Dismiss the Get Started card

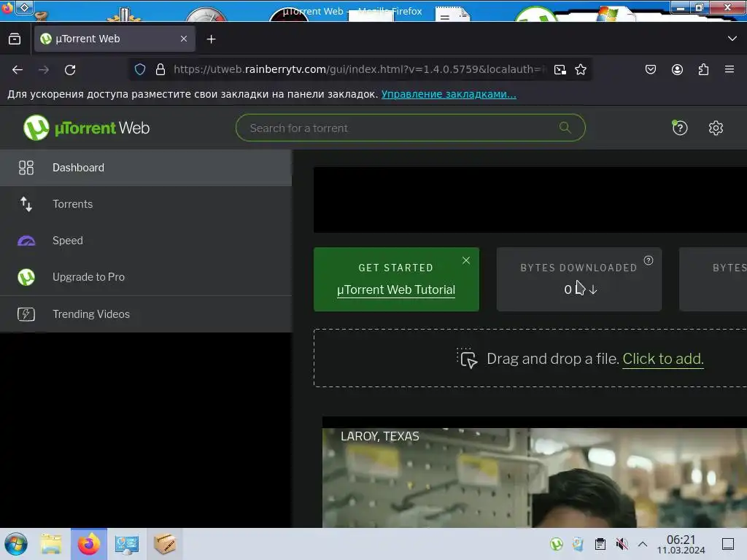click(x=466, y=260)
